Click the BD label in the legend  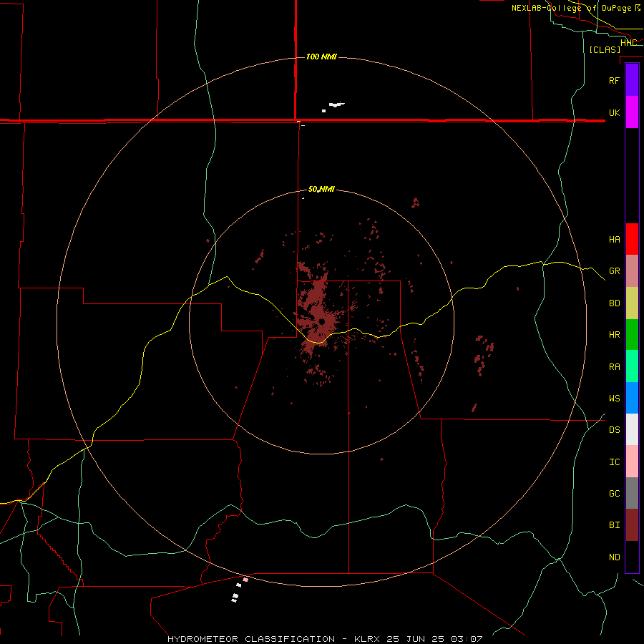[614, 303]
